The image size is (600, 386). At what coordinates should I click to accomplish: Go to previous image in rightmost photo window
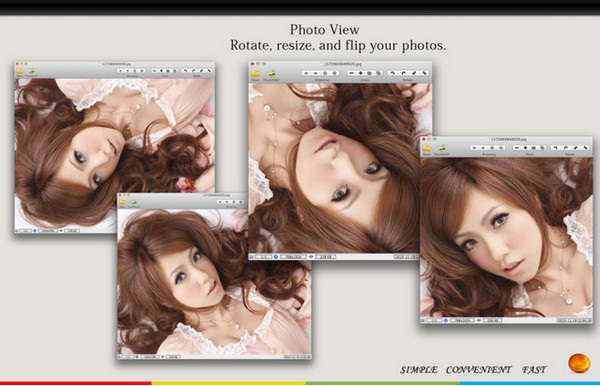(475, 148)
